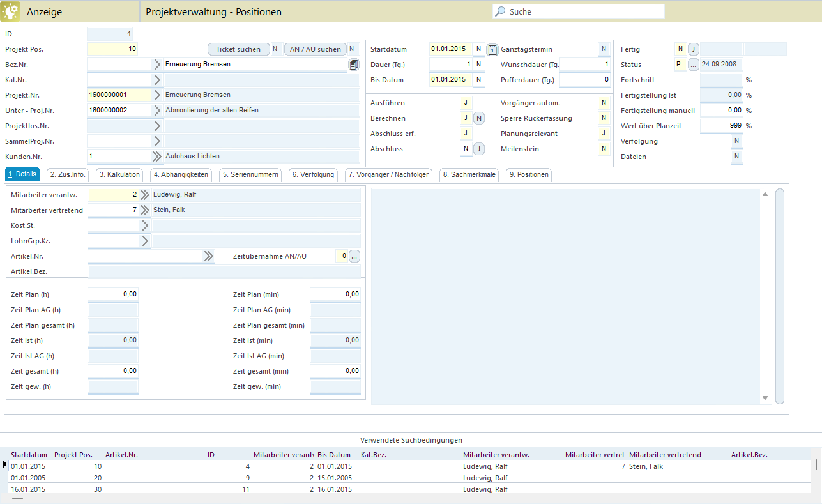
Task: Open the Zeitübernahme AN/AU ellipsis selector
Action: (354, 256)
